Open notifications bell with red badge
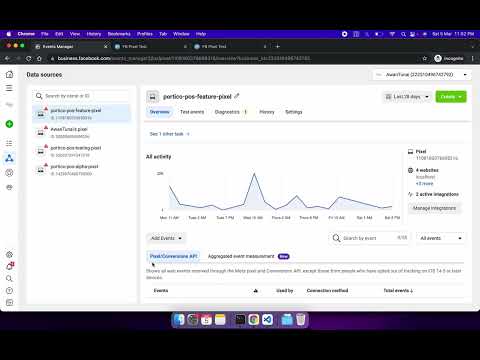Viewport: 480px width, 360px height. 10,266
